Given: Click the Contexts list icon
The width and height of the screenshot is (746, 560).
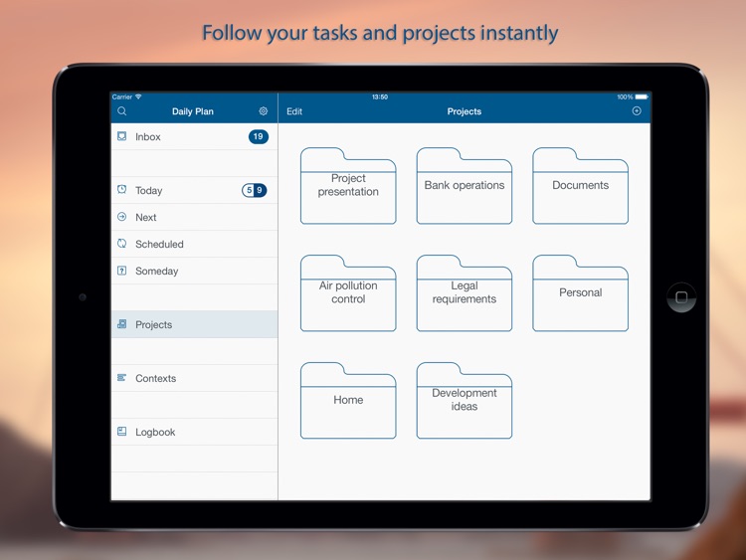Looking at the screenshot, I should [121, 378].
